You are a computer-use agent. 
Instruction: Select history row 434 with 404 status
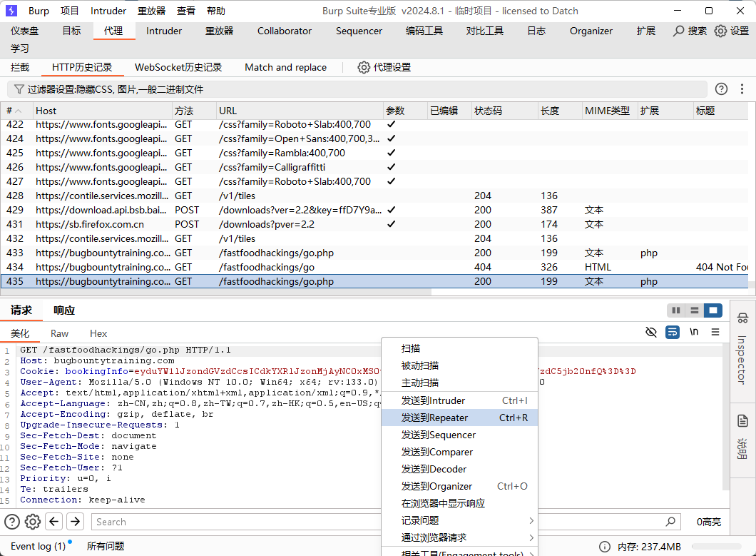click(374, 267)
